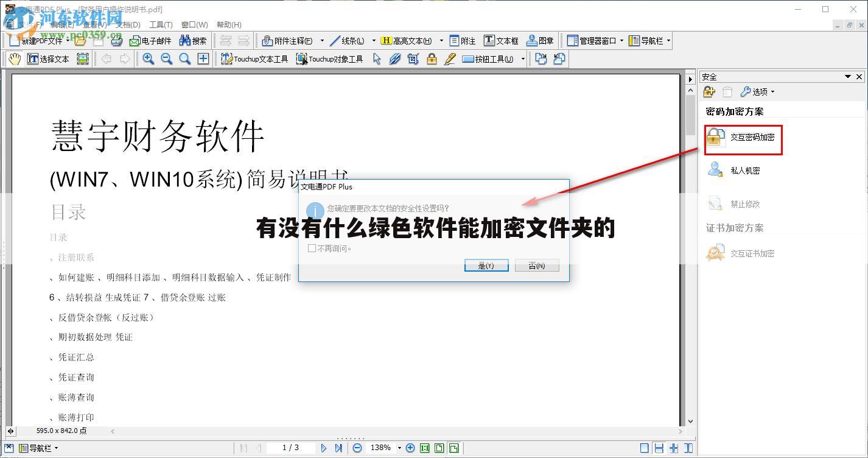Viewport: 868px width, 458px height.
Task: Click the add security policy icon
Action: pos(709,92)
